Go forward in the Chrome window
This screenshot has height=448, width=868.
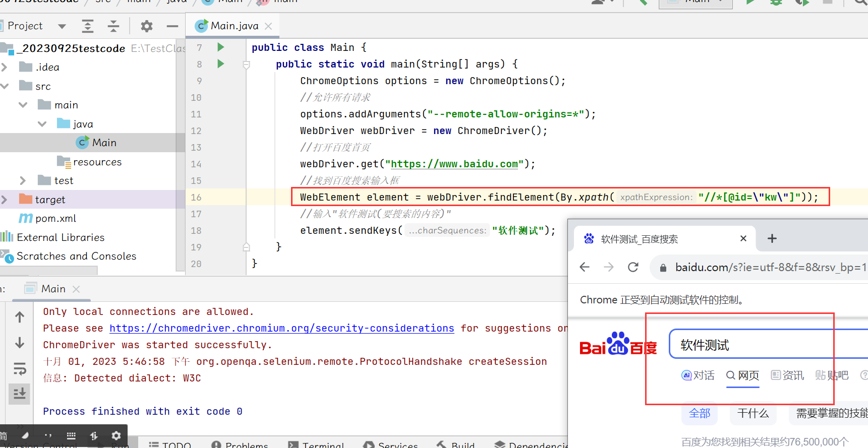coord(609,267)
